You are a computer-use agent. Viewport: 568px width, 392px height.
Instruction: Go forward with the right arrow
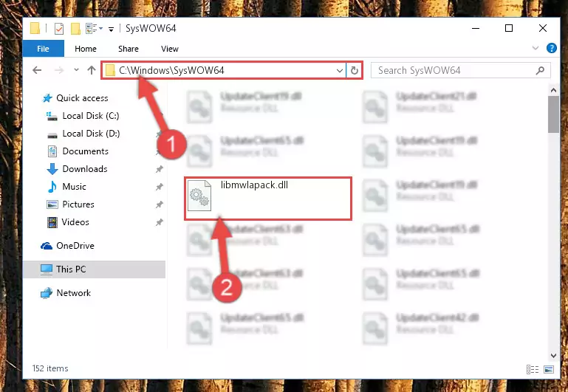tap(58, 70)
